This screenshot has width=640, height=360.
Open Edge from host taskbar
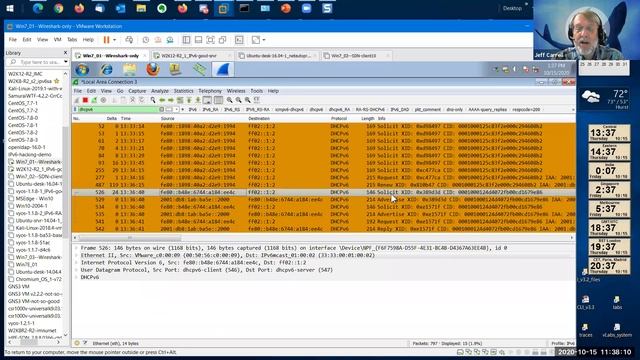click(x=38, y=8)
